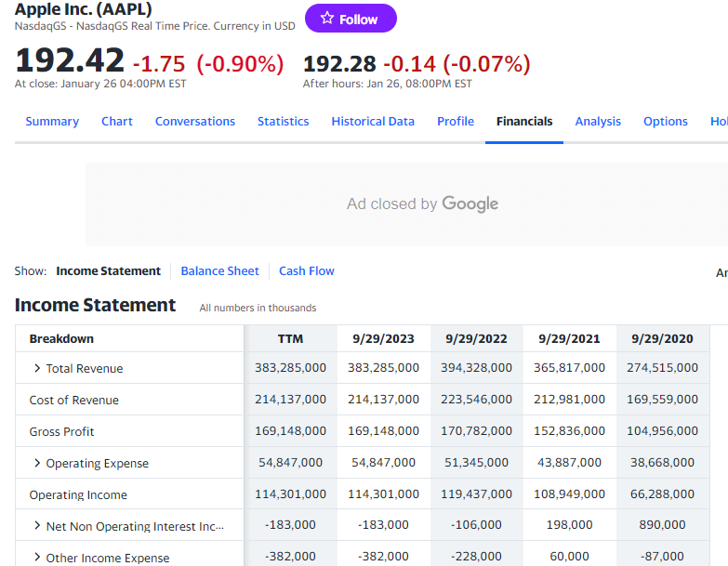Click interest income value -106,000

click(x=476, y=525)
